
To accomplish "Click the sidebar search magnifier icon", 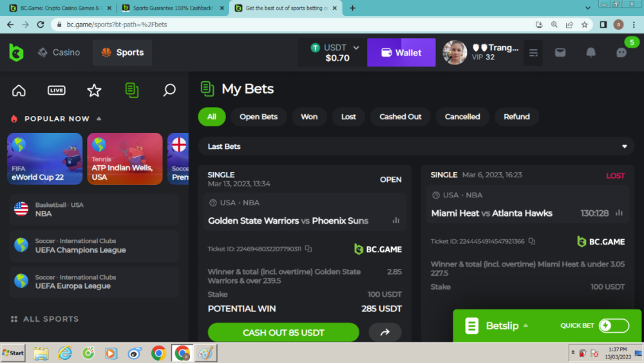I will click(169, 90).
